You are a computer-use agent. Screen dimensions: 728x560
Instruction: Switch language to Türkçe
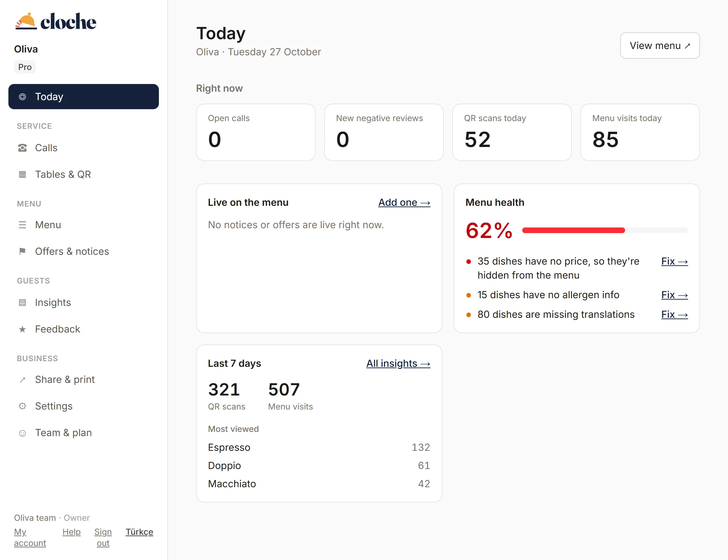coord(139,532)
